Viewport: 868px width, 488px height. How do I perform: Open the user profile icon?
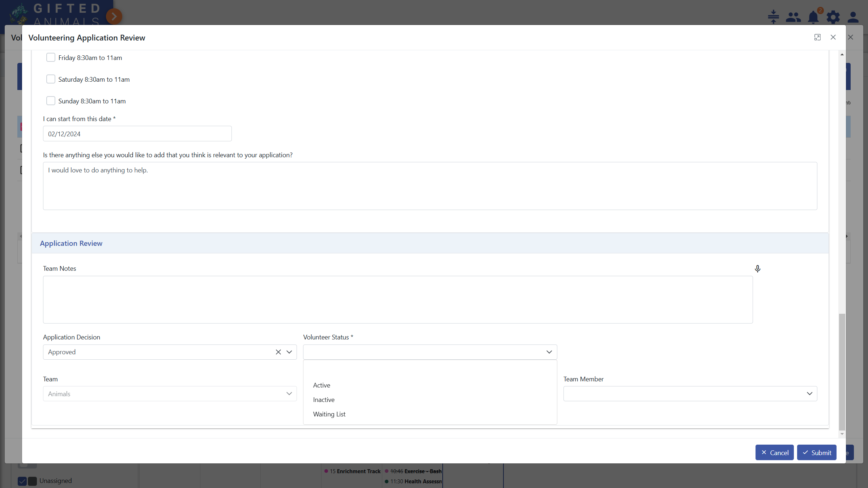pyautogui.click(x=853, y=17)
